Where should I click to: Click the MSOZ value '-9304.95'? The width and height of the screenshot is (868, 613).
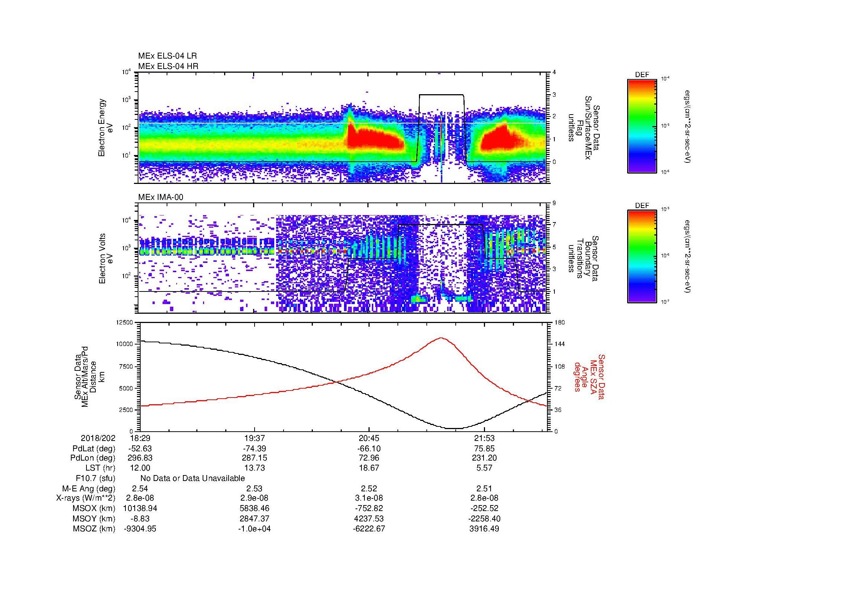[x=140, y=529]
